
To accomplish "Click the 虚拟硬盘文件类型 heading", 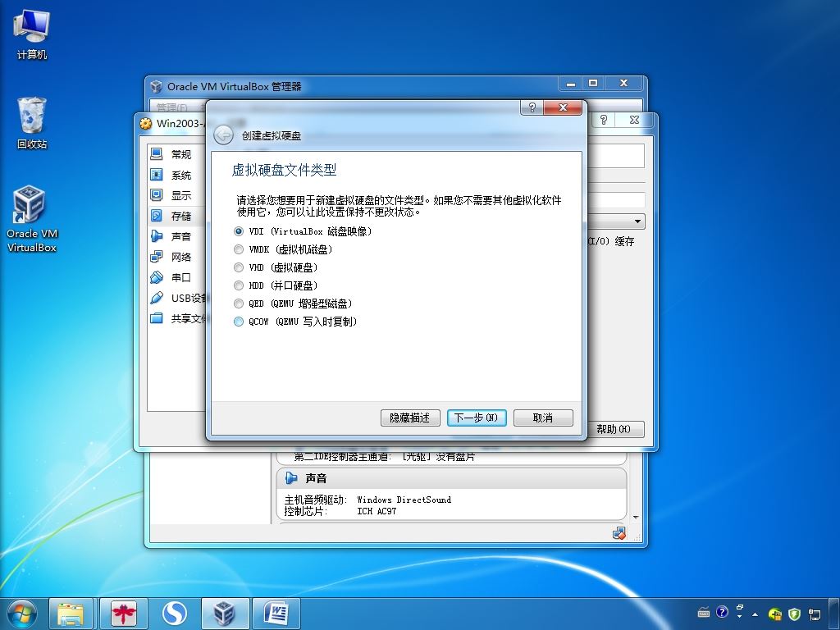I will tap(284, 171).
